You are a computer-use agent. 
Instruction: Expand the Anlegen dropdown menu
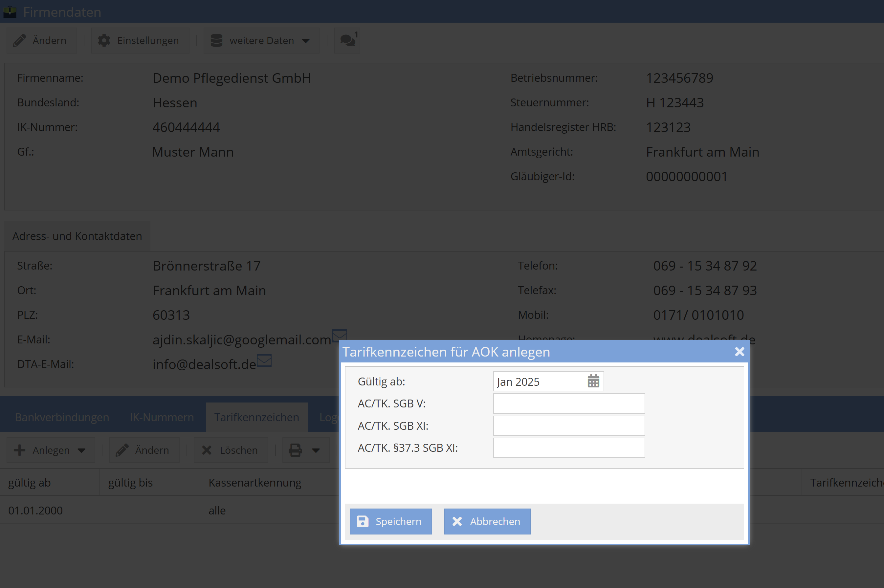51,450
